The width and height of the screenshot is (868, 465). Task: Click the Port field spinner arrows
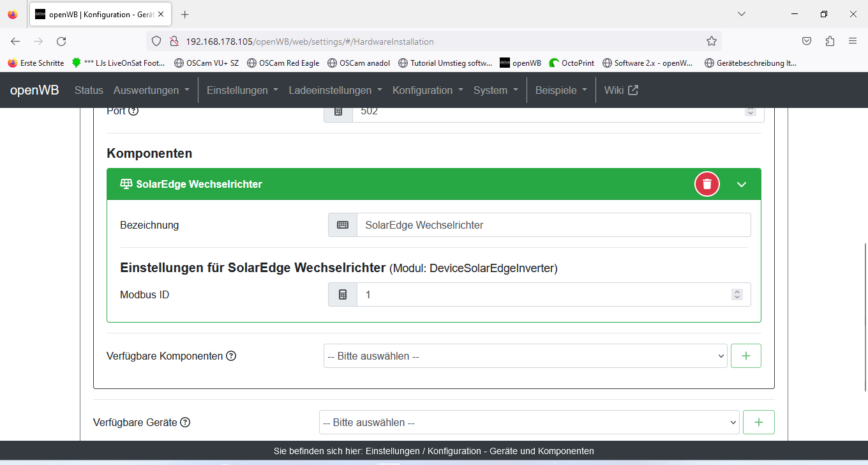click(x=750, y=111)
